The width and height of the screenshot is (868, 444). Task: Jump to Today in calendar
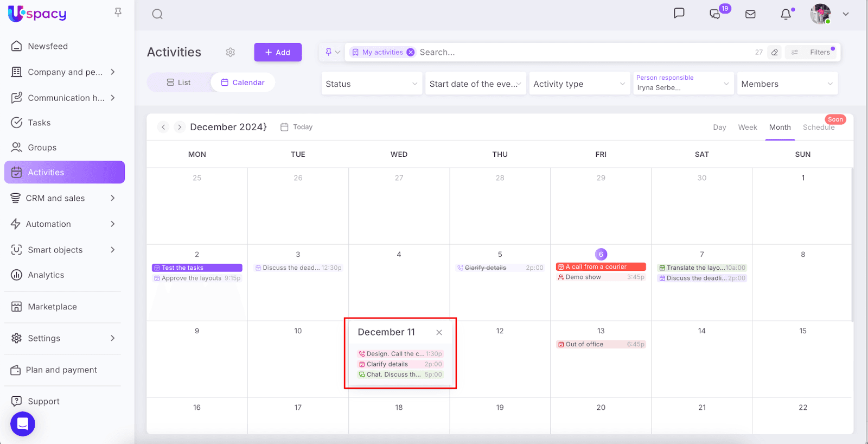point(297,127)
